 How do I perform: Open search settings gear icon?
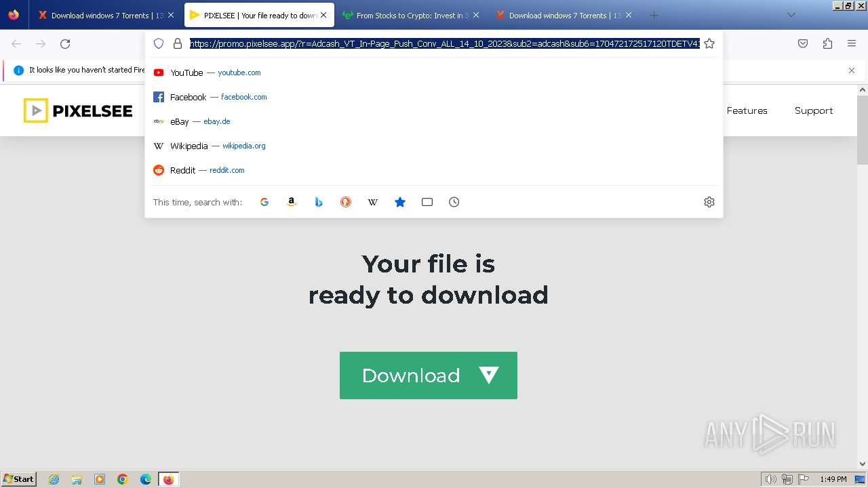click(x=709, y=202)
